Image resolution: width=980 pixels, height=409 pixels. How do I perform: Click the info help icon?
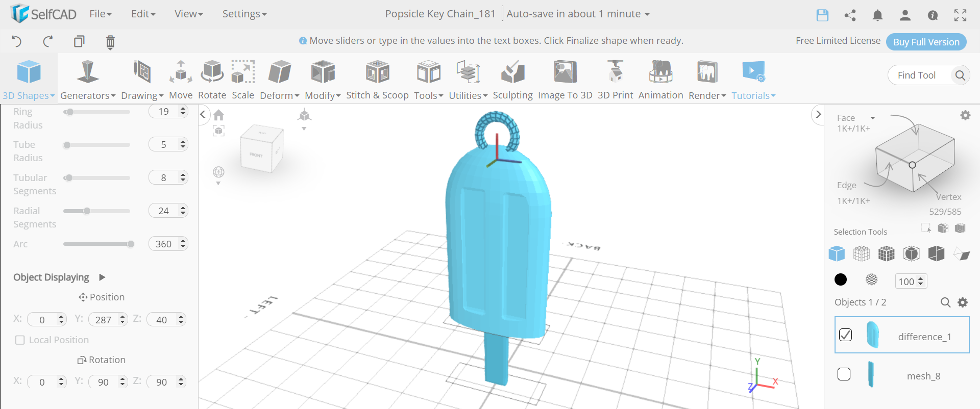(x=933, y=15)
